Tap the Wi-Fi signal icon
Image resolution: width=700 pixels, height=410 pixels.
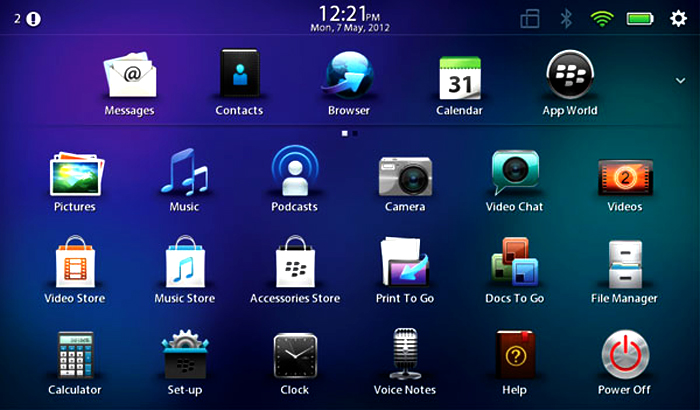(602, 19)
